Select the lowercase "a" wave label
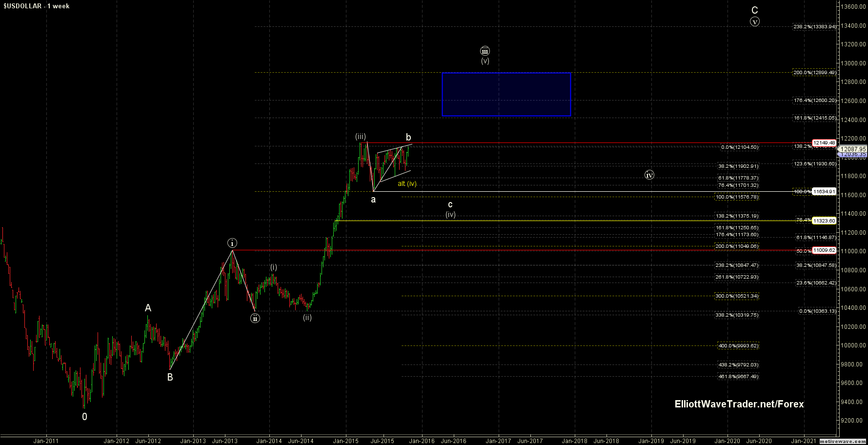This screenshot has height=445, width=868. 373,200
